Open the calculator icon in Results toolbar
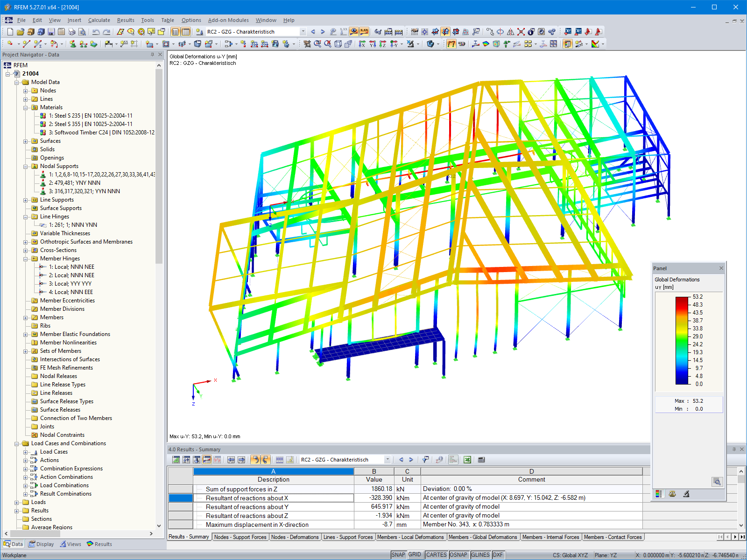Screen dimensions: 747x560 click(x=481, y=460)
